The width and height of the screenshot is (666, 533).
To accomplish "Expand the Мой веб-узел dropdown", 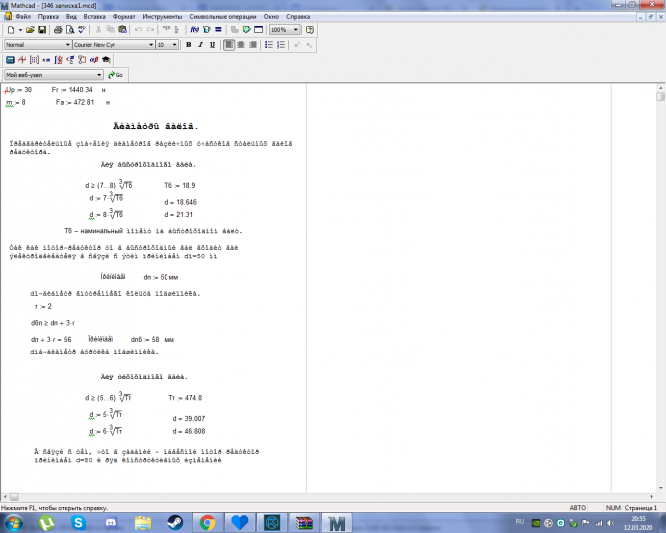I will point(99,75).
